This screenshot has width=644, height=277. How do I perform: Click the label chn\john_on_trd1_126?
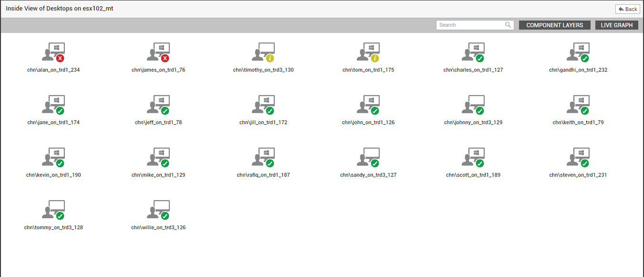tap(368, 122)
